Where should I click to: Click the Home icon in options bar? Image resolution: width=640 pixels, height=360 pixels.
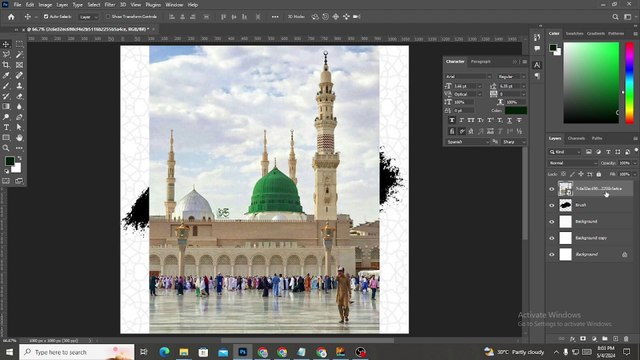coord(11,17)
